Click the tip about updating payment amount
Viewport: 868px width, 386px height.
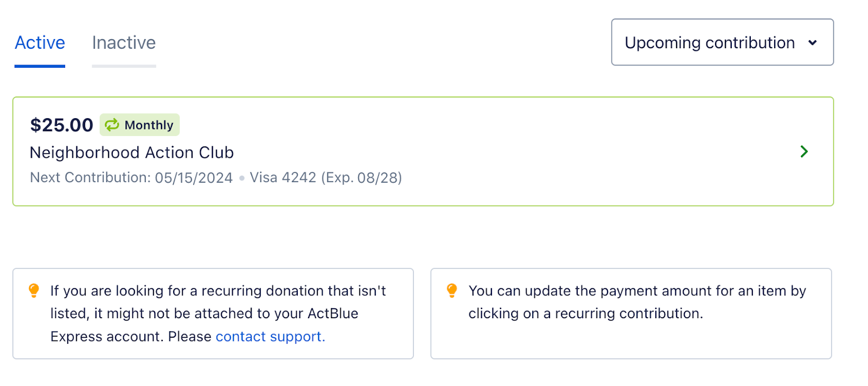pos(637,302)
